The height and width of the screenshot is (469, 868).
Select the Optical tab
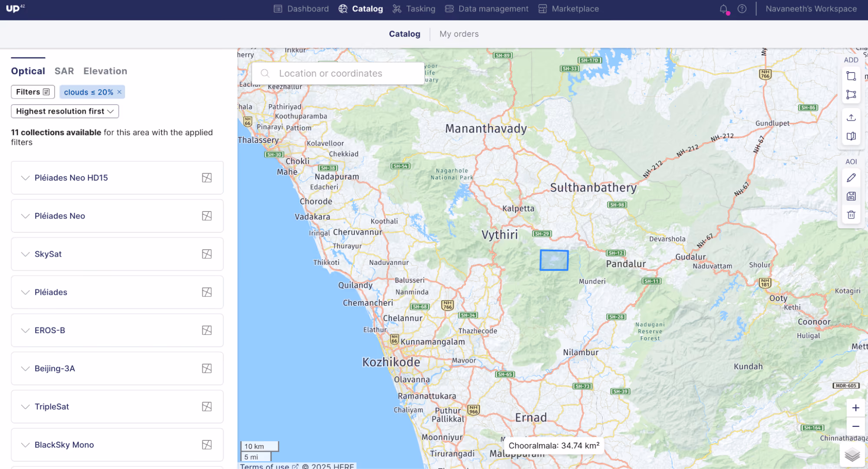click(x=28, y=71)
